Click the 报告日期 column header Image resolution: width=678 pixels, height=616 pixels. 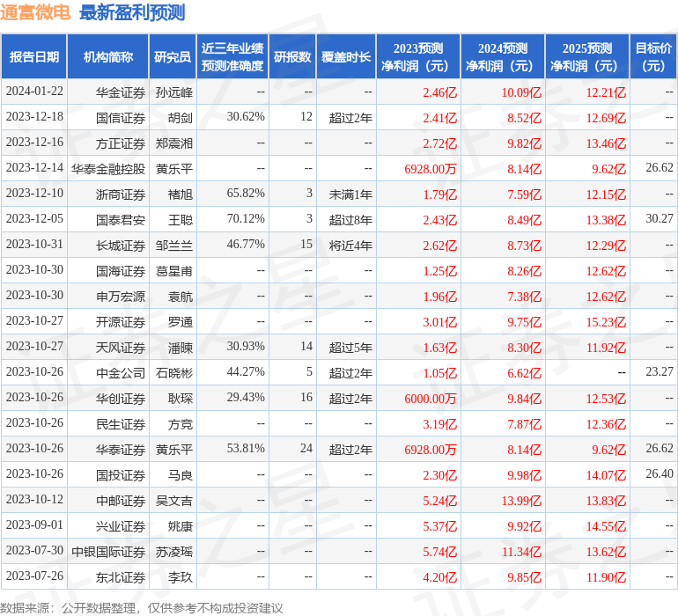pos(34,56)
